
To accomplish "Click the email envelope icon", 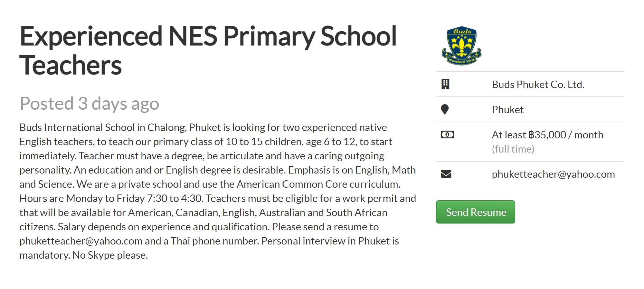I will point(446,174).
